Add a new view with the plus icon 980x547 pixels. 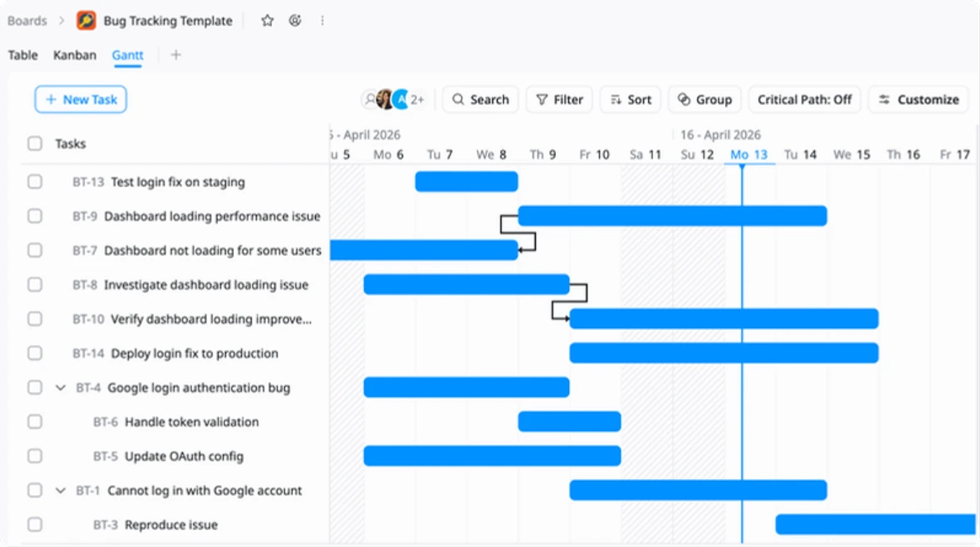point(176,55)
